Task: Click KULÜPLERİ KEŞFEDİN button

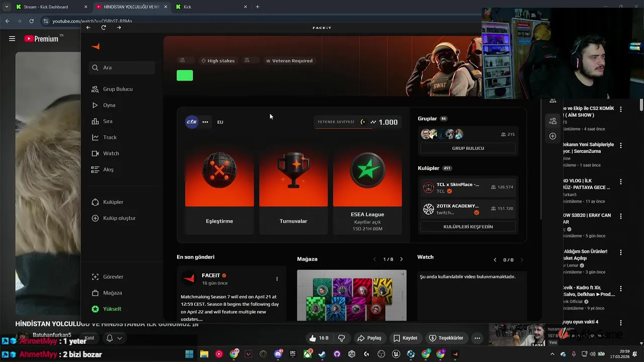Action: coord(468,227)
